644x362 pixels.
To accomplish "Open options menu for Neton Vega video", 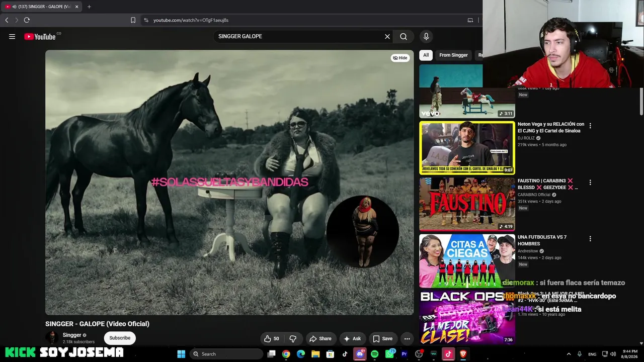I will 590,126.
